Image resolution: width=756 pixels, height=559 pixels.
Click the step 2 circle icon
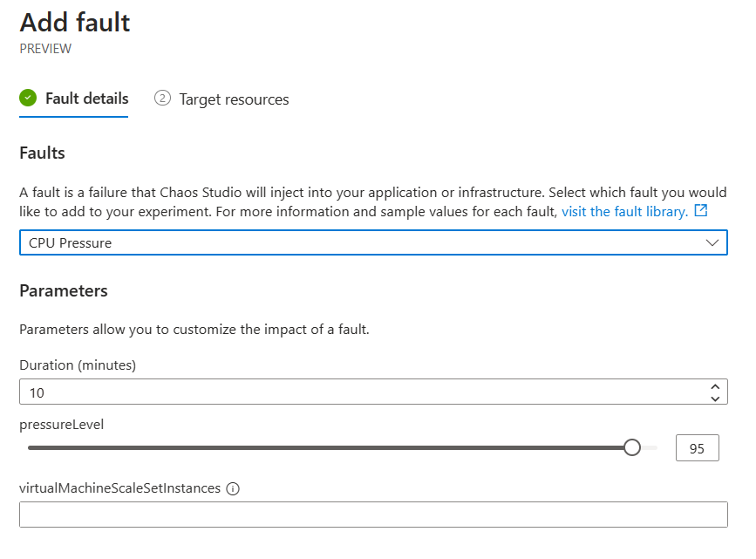162,99
